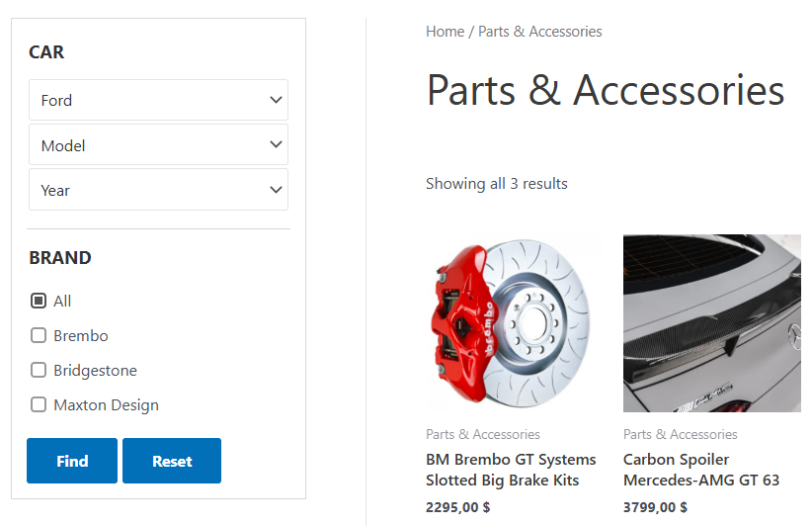812x526 pixels.
Task: Open the Ford make dropdown
Action: coord(158,100)
